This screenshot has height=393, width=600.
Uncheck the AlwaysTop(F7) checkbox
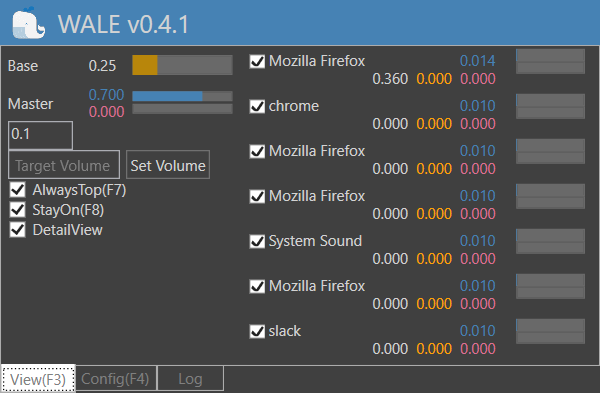point(18,190)
